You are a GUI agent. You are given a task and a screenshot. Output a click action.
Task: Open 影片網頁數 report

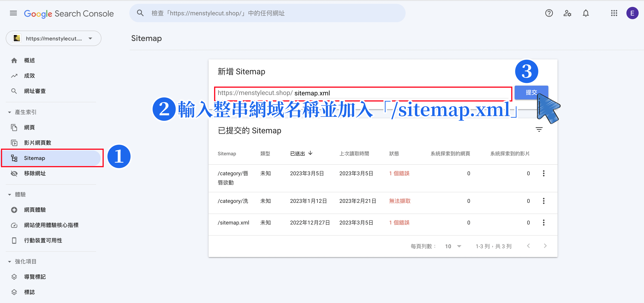37,143
